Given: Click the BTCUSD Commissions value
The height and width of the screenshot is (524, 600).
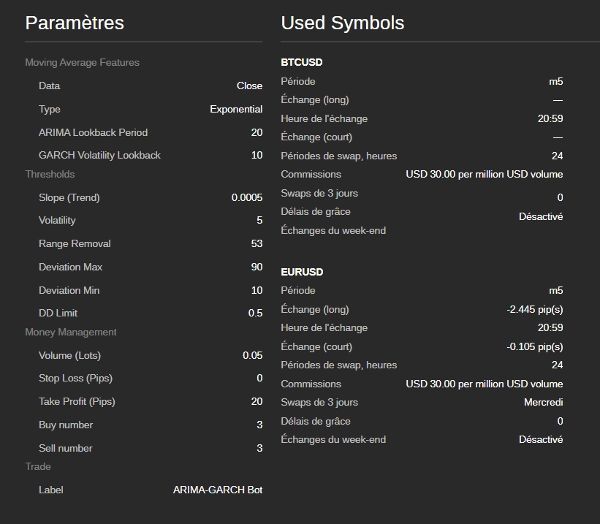Looking at the screenshot, I should coord(484,174).
